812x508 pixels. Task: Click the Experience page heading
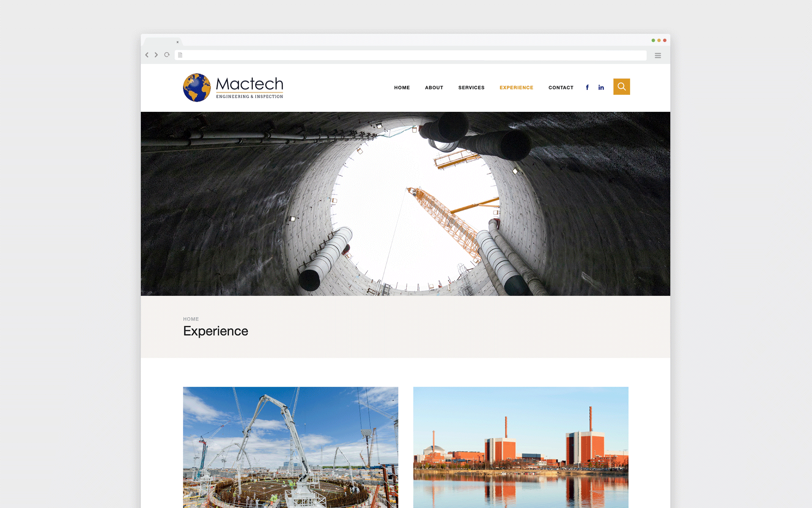point(216,331)
